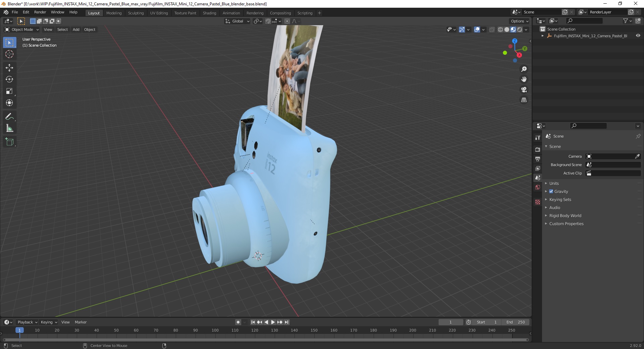The height and width of the screenshot is (349, 644).
Task: Open the World properties tab
Action: [538, 187]
